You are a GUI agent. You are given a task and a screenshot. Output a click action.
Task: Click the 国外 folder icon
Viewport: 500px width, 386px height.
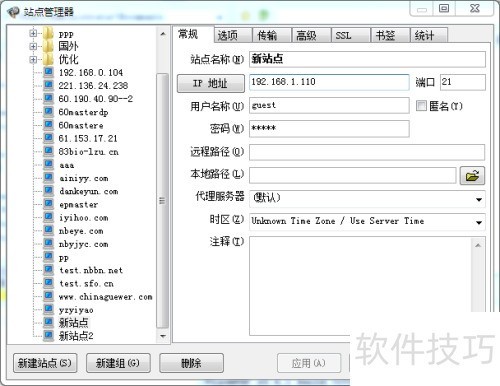tap(48, 46)
